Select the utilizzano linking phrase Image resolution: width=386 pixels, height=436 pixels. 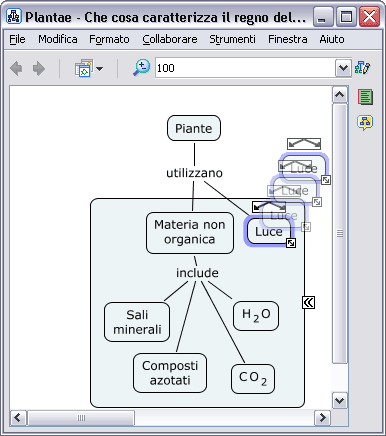194,173
